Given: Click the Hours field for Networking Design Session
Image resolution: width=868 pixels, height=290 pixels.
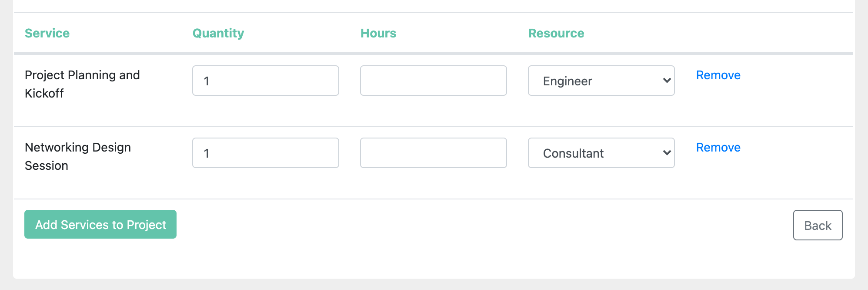Looking at the screenshot, I should 434,153.
